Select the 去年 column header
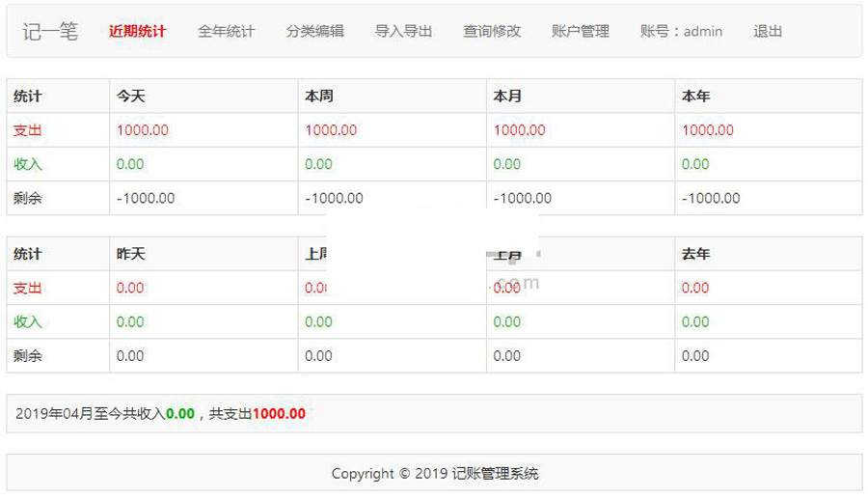 point(696,254)
